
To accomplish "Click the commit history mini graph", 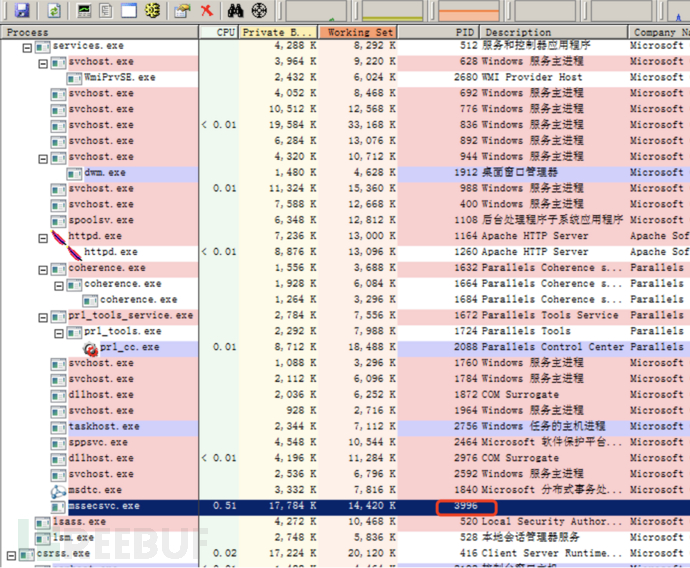I will pos(392,11).
